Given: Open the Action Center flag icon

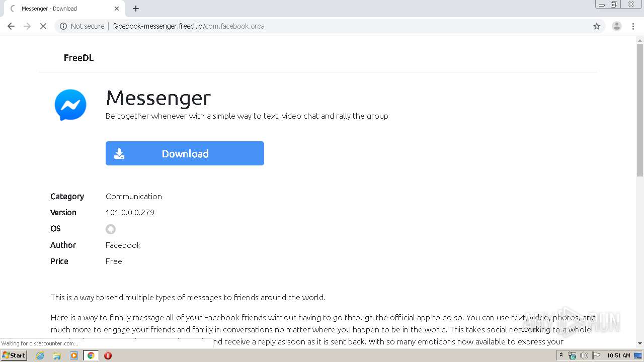Looking at the screenshot, I should point(596,355).
